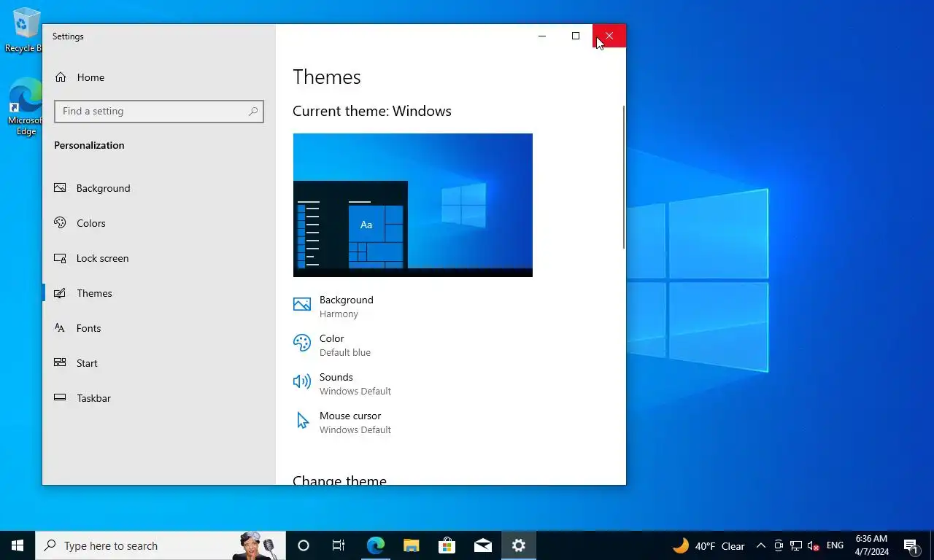
Task: Open the Windows Start menu
Action: coord(18,545)
